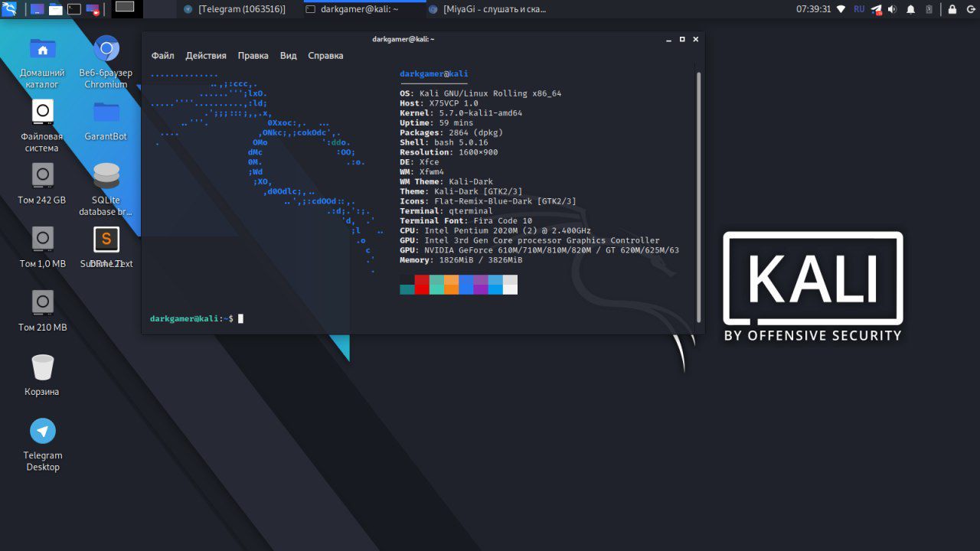Screen dimensions: 980x551
Task: Select the Том 242 GB drive icon
Action: pyautogui.click(x=42, y=184)
